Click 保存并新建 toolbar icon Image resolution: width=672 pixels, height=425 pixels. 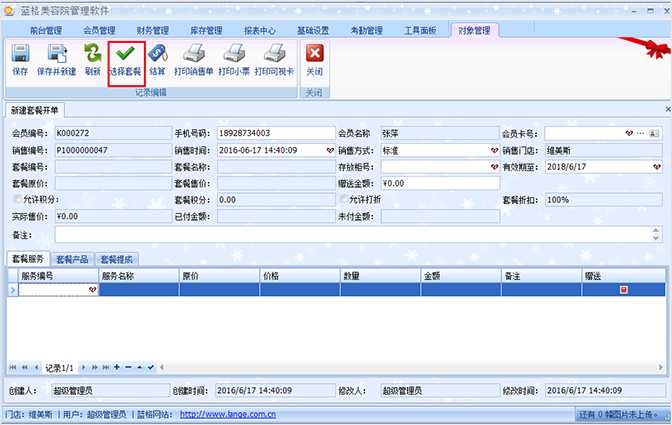click(56, 54)
